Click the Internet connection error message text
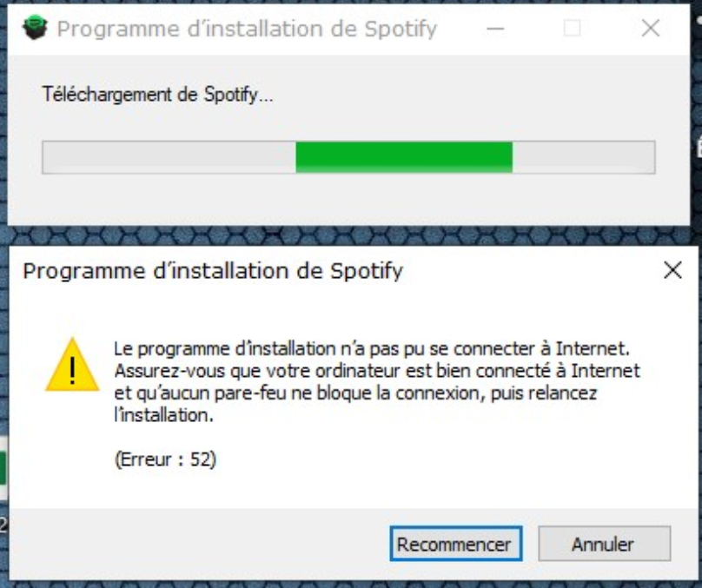This screenshot has height=588, width=702. point(377,381)
